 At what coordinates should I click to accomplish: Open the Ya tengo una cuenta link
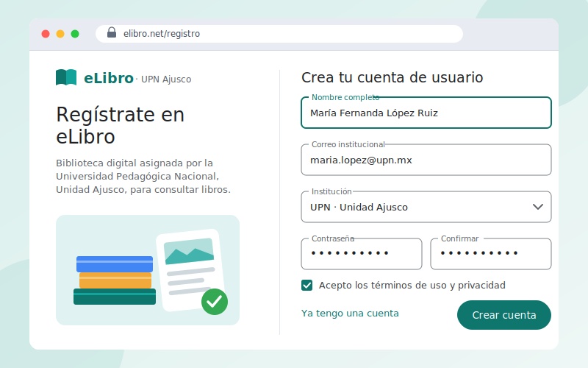point(350,314)
